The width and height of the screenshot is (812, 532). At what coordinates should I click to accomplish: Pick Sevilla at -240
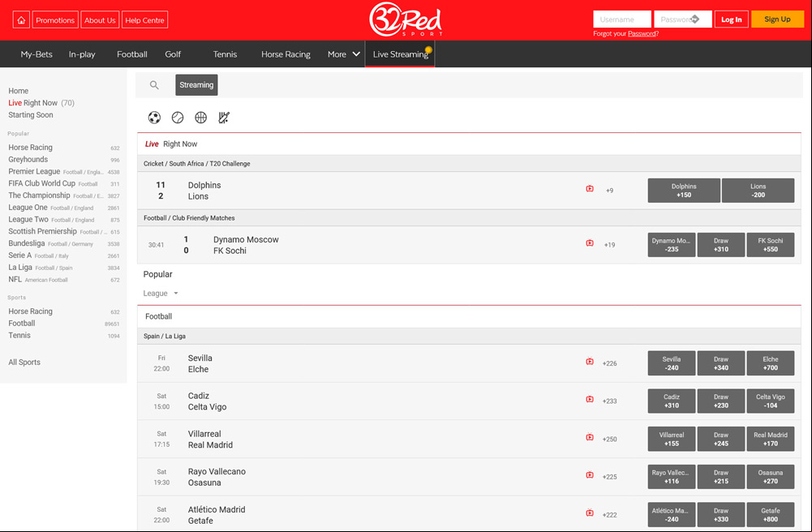coord(671,363)
